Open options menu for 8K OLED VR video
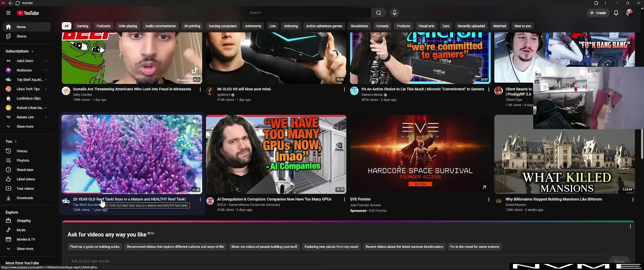The image size is (644, 270). [x=344, y=90]
